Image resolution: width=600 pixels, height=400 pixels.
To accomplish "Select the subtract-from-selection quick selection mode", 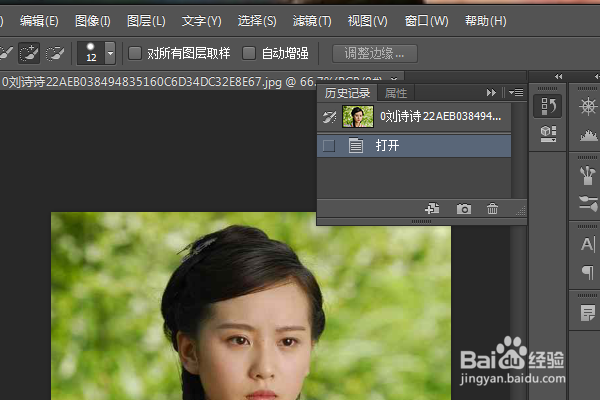I will [x=55, y=53].
